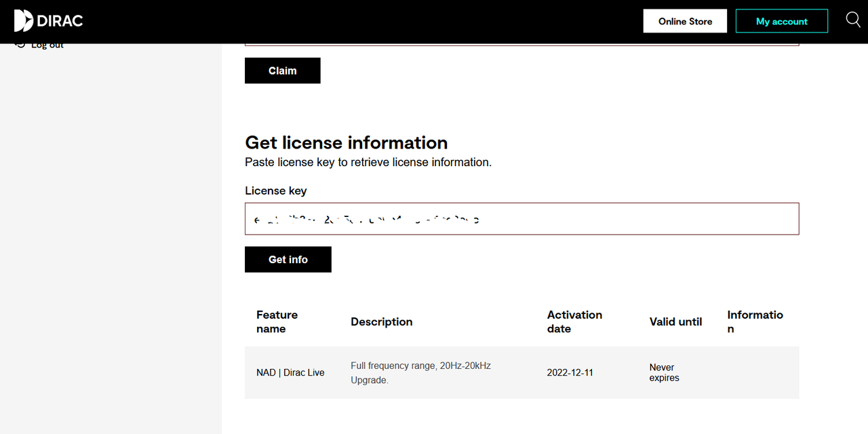Click the Dirac logo
This screenshot has height=434, width=868.
pyautogui.click(x=48, y=21)
